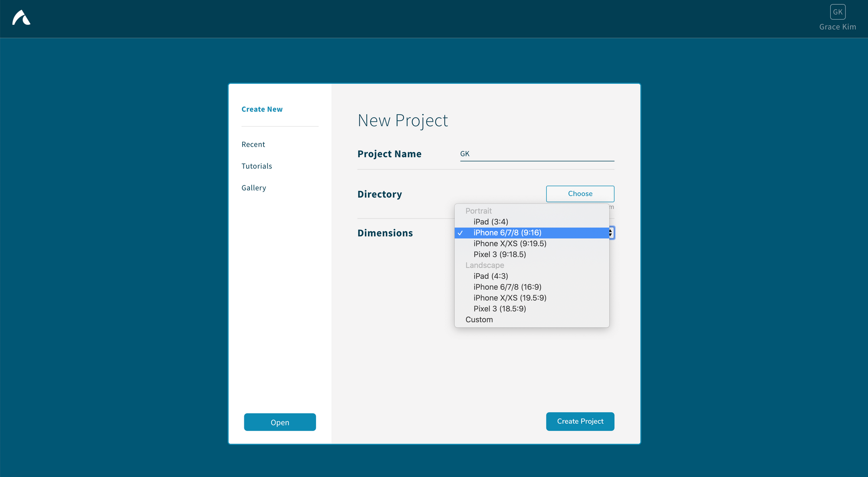
Task: Switch to the Recent section
Action: pos(253,145)
